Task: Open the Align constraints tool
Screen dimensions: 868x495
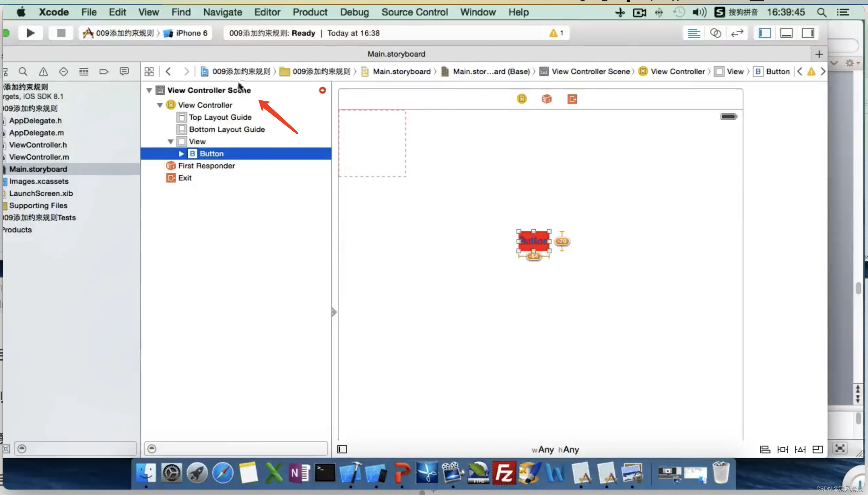Action: pyautogui.click(x=765, y=450)
